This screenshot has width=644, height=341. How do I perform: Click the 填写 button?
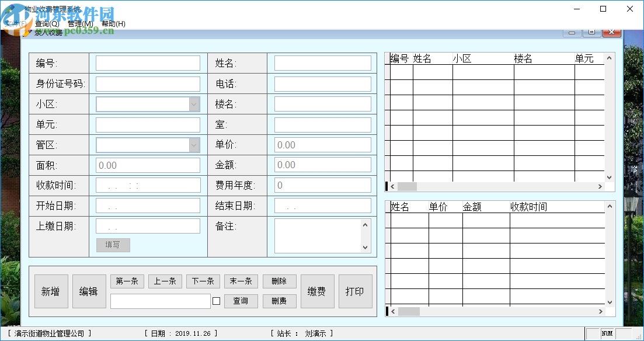tap(113, 245)
